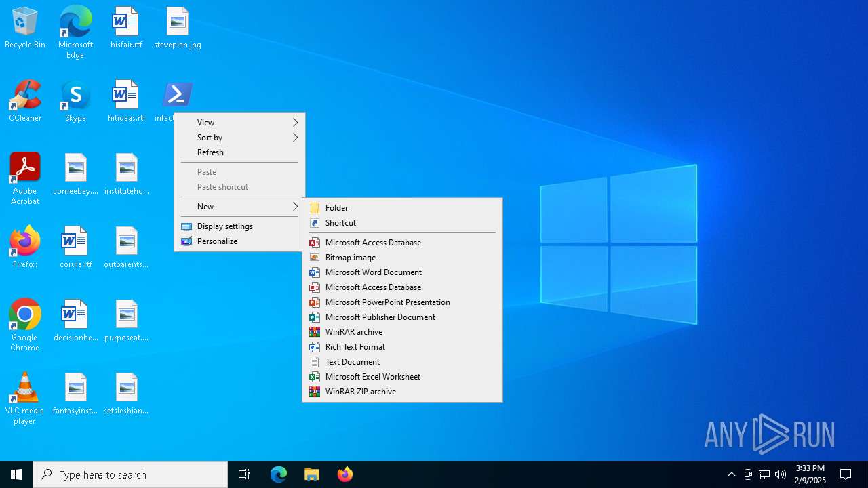This screenshot has width=868, height=488.
Task: Open the clock and calendar flyout
Action: [x=810, y=474]
